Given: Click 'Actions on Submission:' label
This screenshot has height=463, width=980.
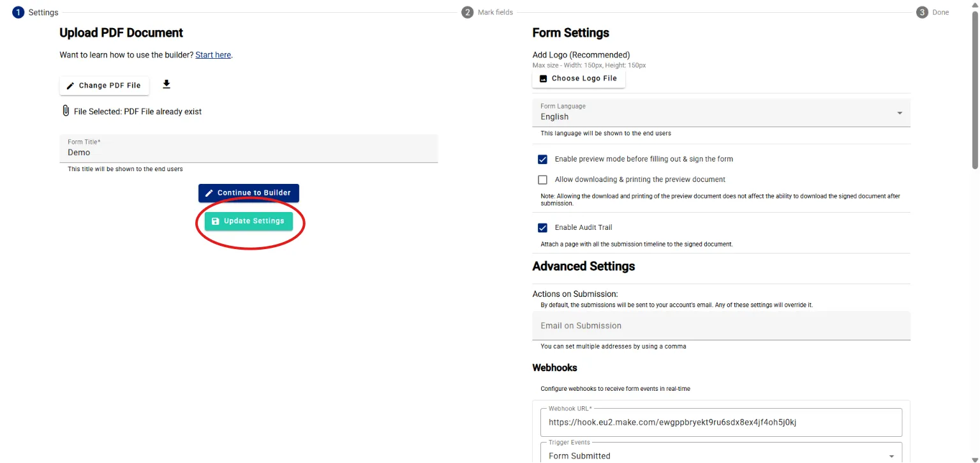Looking at the screenshot, I should pos(575,294).
